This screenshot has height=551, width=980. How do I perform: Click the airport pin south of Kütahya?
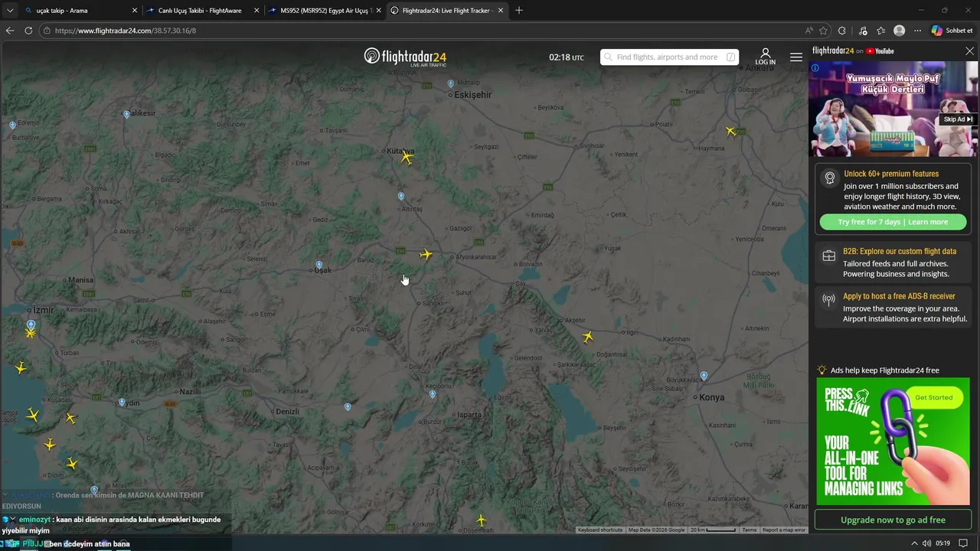pos(400,197)
